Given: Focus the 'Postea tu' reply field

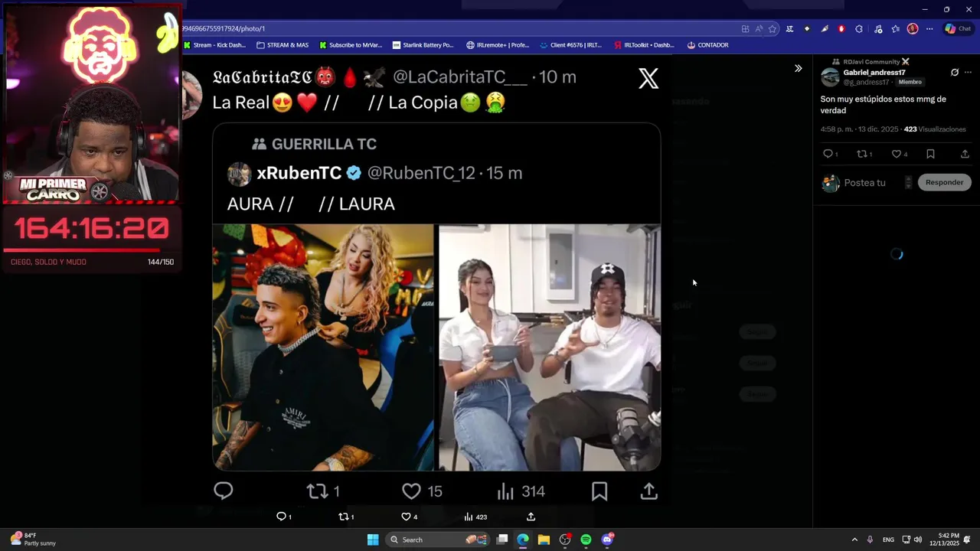Looking at the screenshot, I should pyautogui.click(x=864, y=183).
